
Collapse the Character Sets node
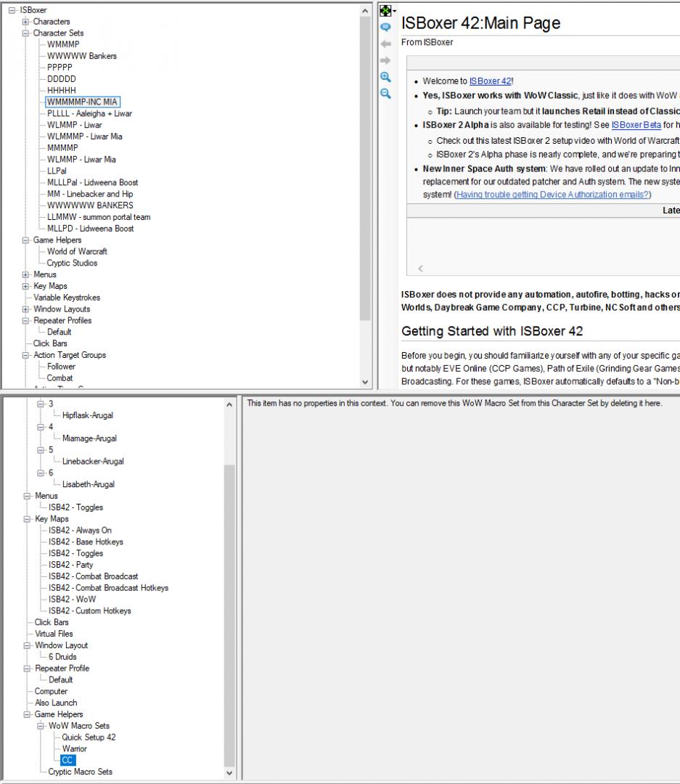25,33
